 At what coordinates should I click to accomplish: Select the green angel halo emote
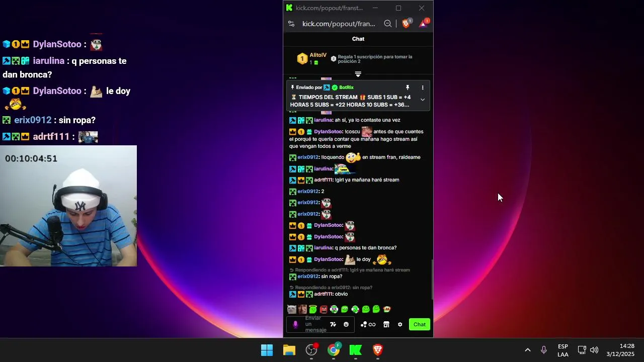313,309
